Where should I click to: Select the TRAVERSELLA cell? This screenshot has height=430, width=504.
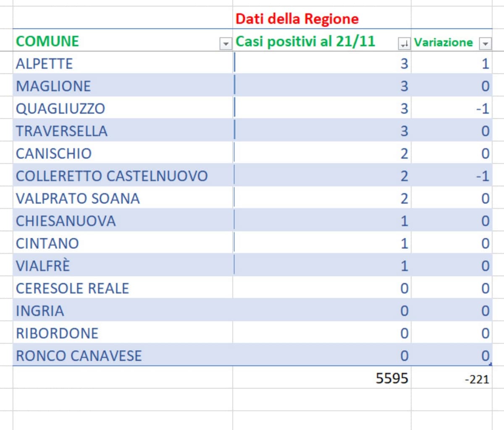(x=62, y=131)
